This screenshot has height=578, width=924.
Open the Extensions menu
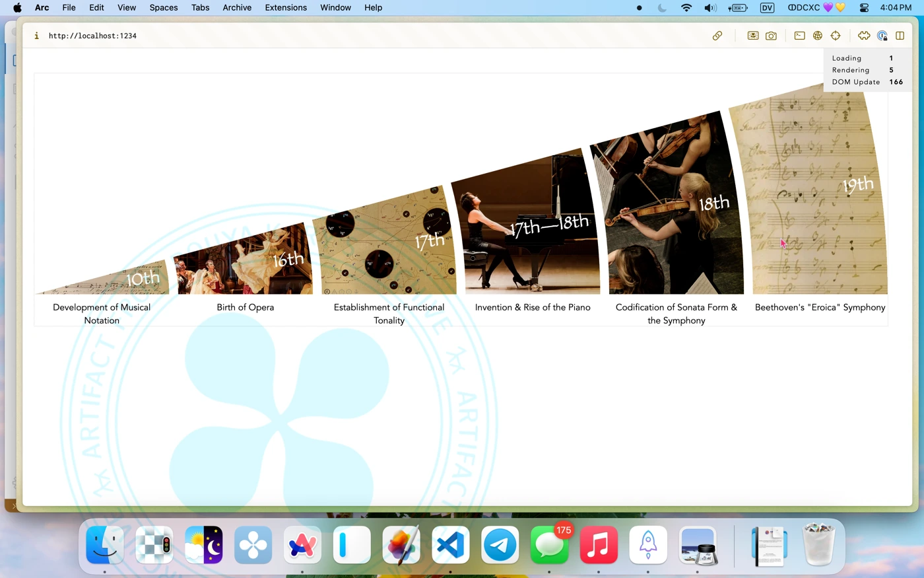pyautogui.click(x=286, y=8)
